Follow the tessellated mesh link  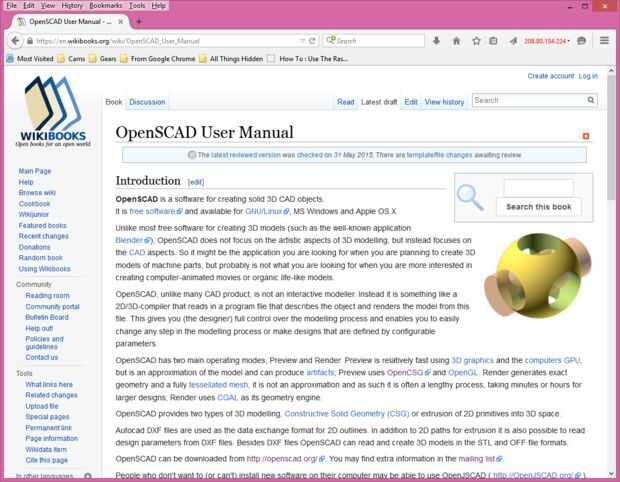coord(218,385)
